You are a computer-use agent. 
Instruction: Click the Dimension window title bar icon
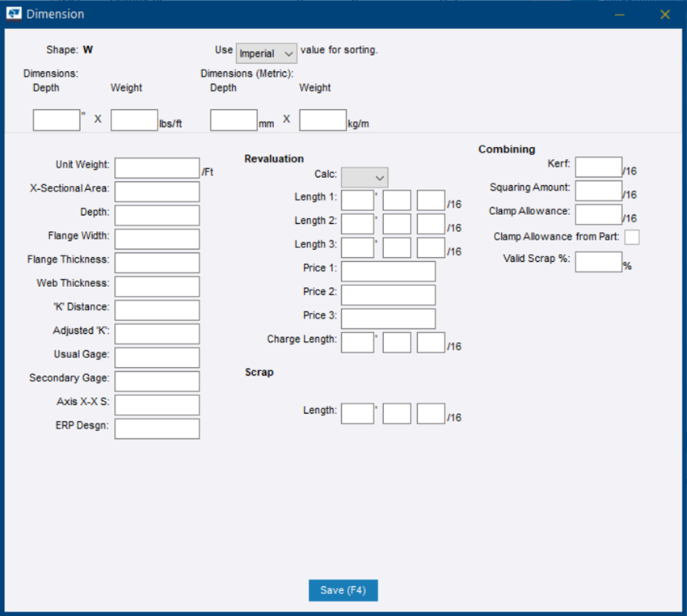click(15, 14)
